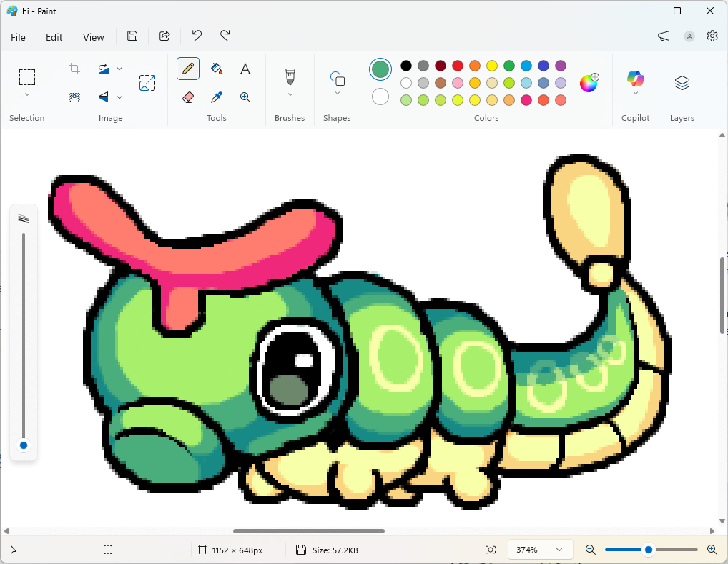The height and width of the screenshot is (564, 728).
Task: Open the Layers panel
Action: (682, 83)
